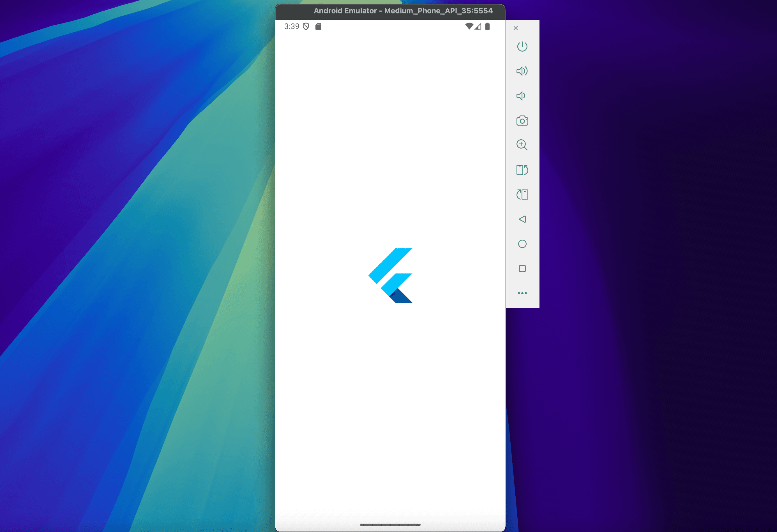
Task: Take a screenshot with the camera icon
Action: pyautogui.click(x=522, y=121)
